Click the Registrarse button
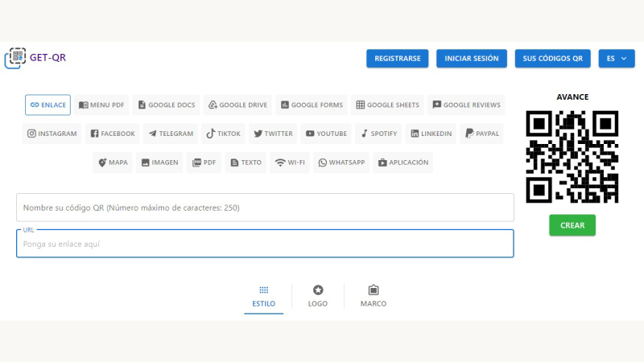Screen dimensions: 644x362 pos(397,58)
